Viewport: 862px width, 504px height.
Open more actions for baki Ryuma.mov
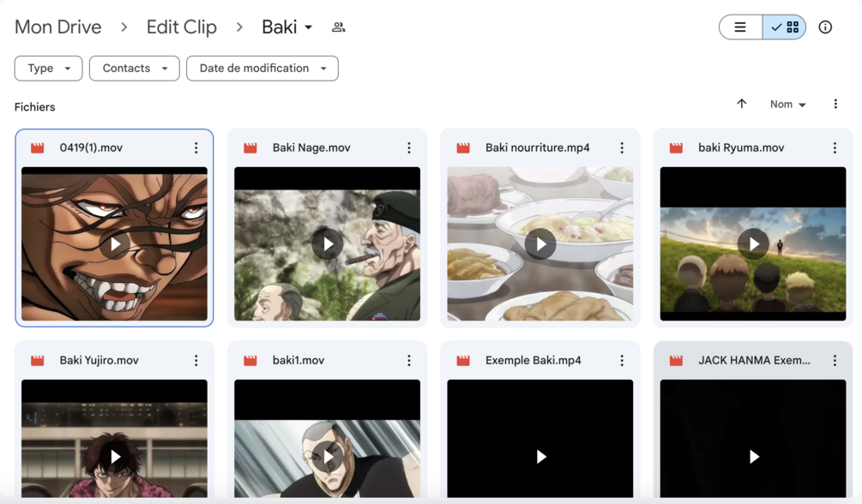coord(835,147)
